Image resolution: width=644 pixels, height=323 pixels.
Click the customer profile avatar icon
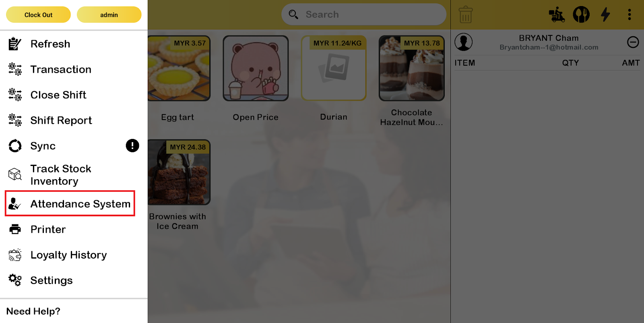pyautogui.click(x=464, y=42)
